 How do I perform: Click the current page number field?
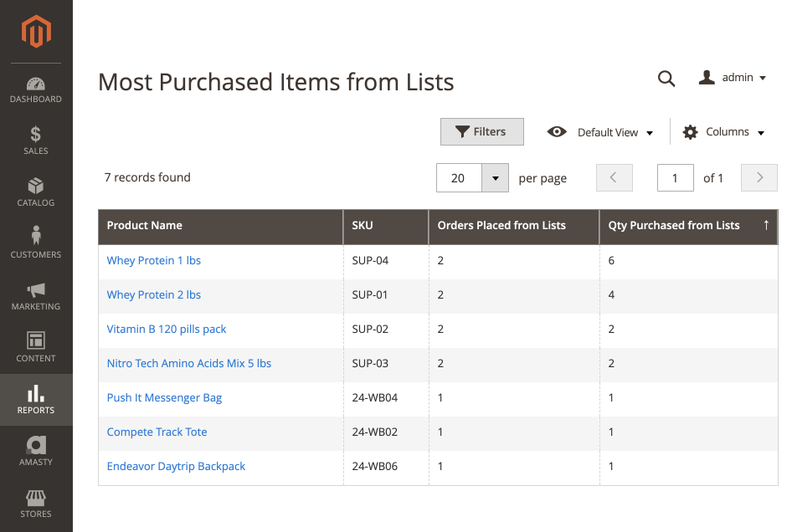click(x=675, y=177)
